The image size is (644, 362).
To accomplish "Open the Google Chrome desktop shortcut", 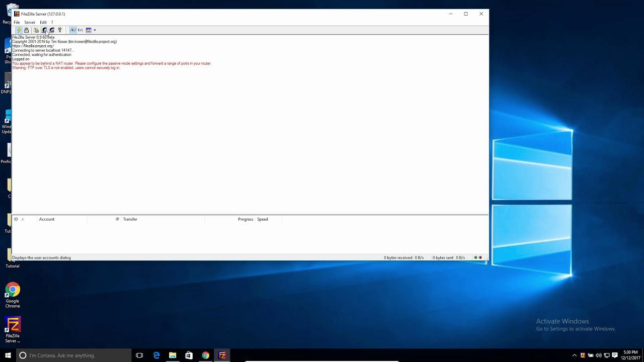I will (13, 296).
